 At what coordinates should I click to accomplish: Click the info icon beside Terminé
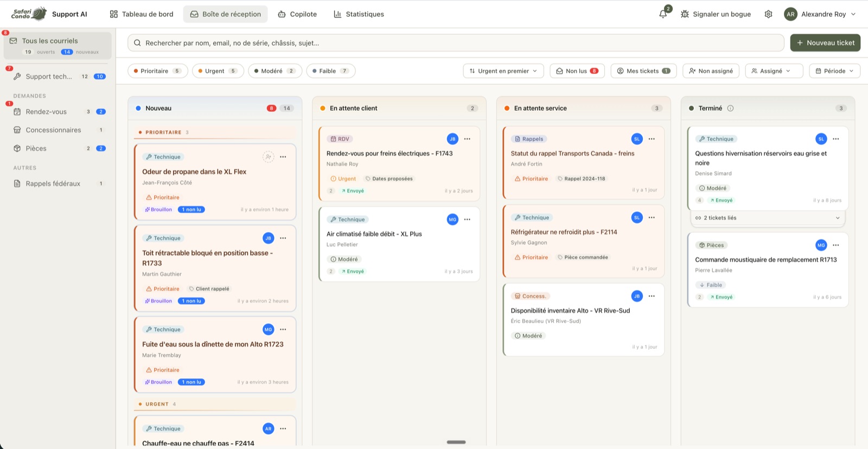click(730, 108)
